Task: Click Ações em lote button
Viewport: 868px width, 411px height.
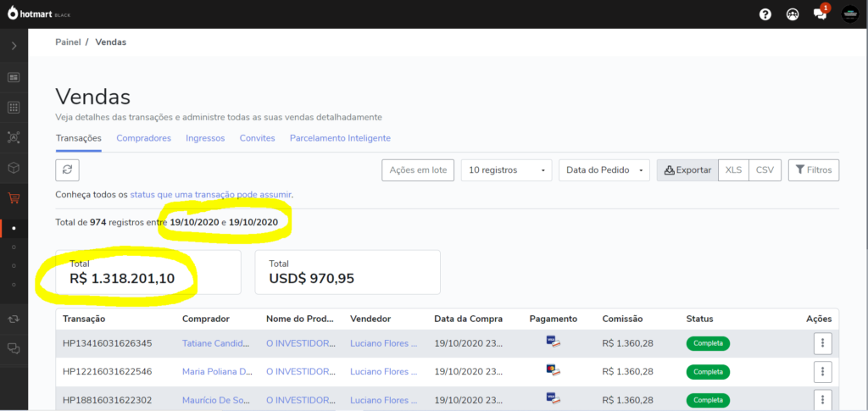Action: [418, 169]
